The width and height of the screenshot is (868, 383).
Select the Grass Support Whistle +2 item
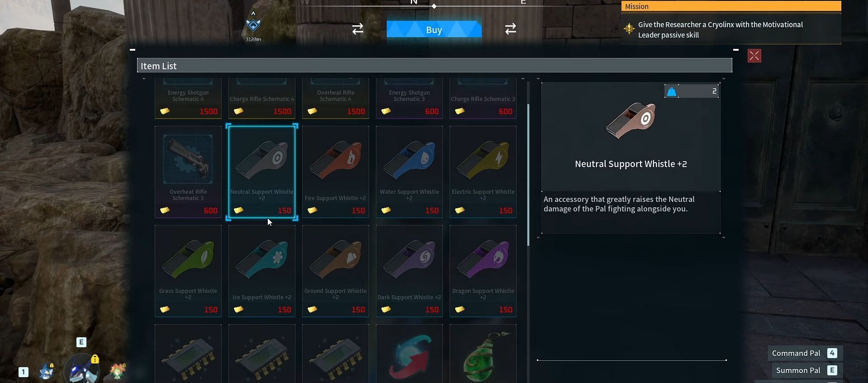pos(188,271)
